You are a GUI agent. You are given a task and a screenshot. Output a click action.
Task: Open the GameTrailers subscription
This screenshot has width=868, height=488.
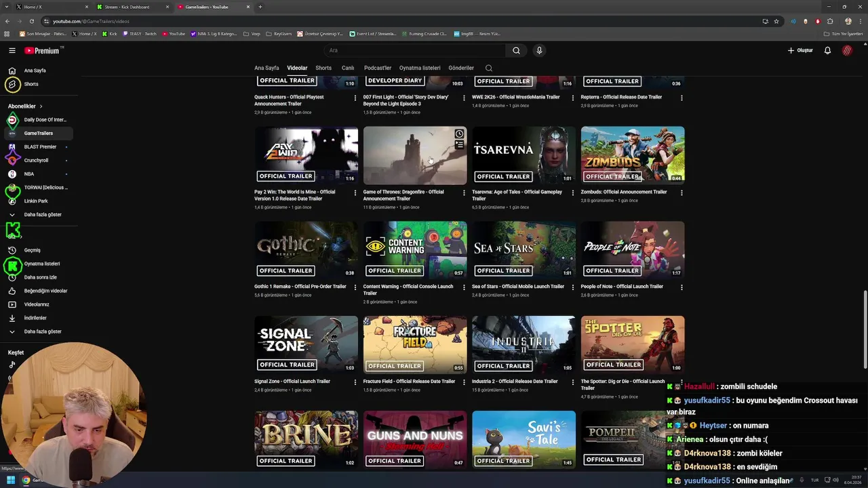tap(38, 134)
